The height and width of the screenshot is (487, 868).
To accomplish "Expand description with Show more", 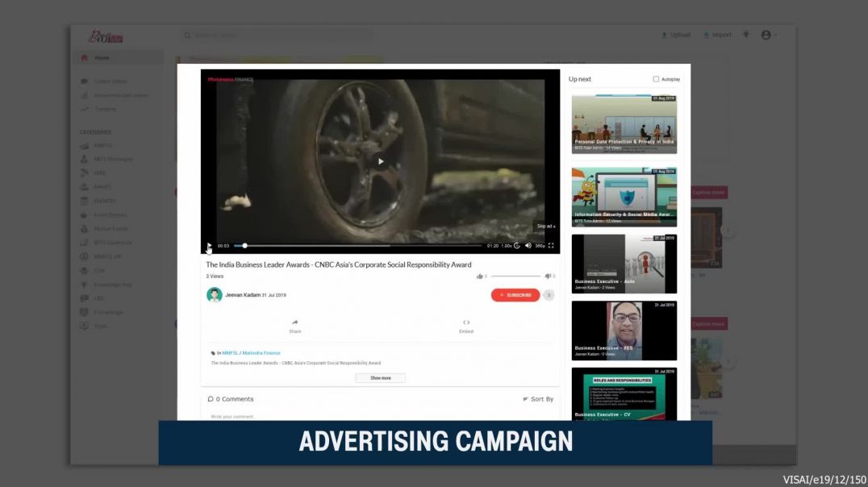I will coord(380,377).
